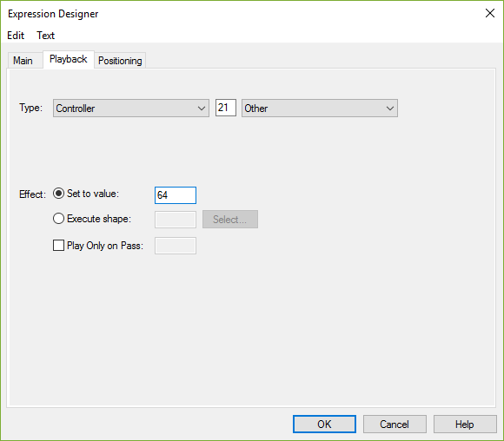
Task: Select the Set to value radio button
Action: [58, 194]
